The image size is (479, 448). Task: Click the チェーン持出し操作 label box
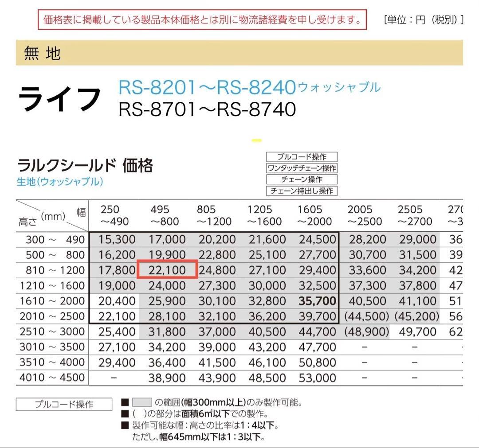(x=302, y=191)
